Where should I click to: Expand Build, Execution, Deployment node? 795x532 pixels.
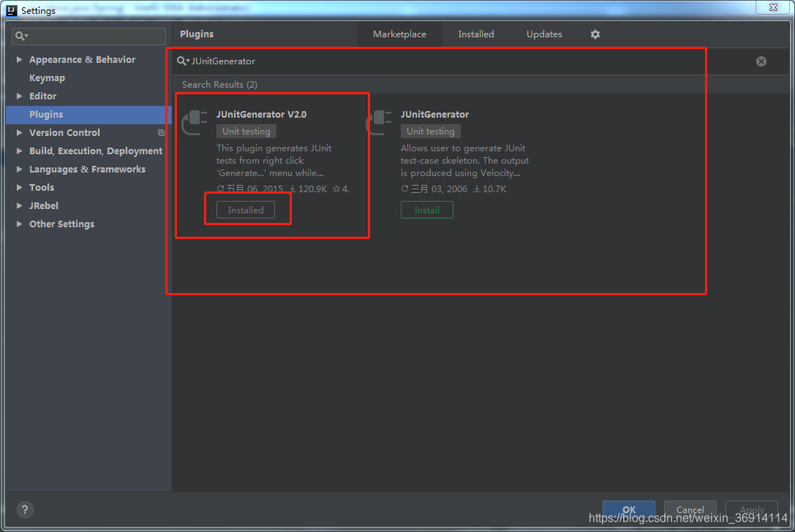(19, 151)
